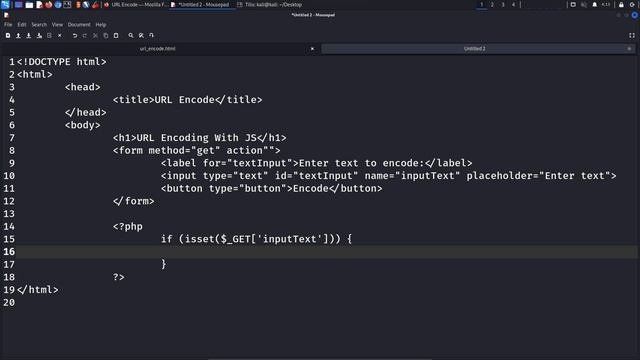This screenshot has height=360, width=640.
Task: Click the label 'Enter text to encode:' line
Action: [x=316, y=163]
